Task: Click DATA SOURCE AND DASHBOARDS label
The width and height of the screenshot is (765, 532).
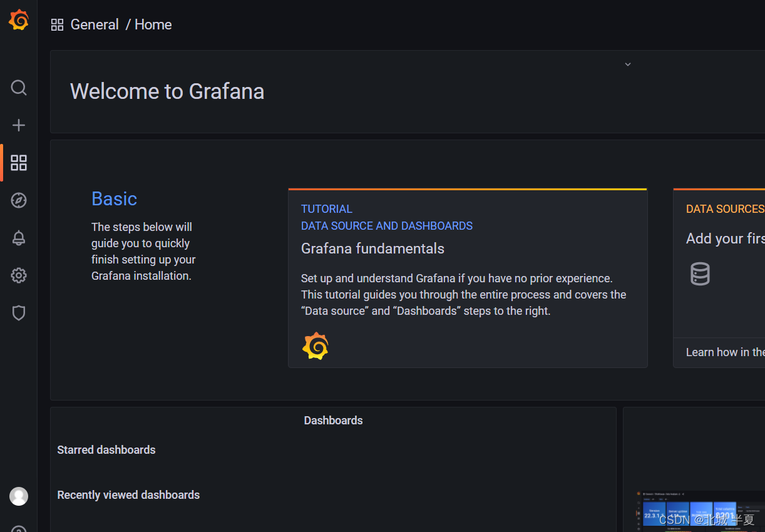Action: [387, 226]
